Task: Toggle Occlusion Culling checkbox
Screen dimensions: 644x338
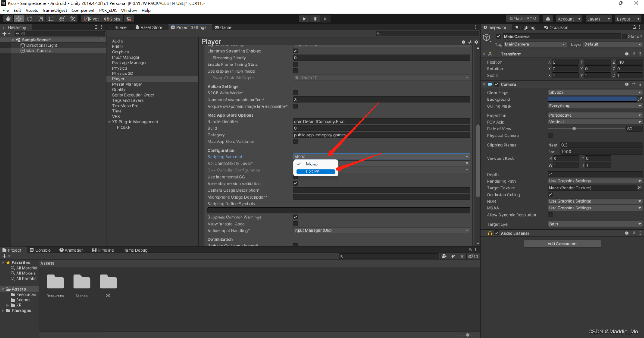Action: (x=550, y=194)
